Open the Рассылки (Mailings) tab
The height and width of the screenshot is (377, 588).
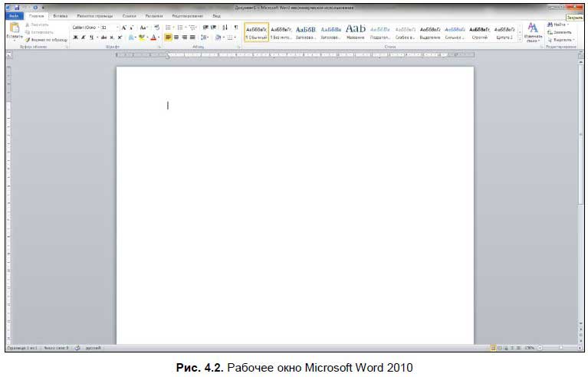point(154,16)
